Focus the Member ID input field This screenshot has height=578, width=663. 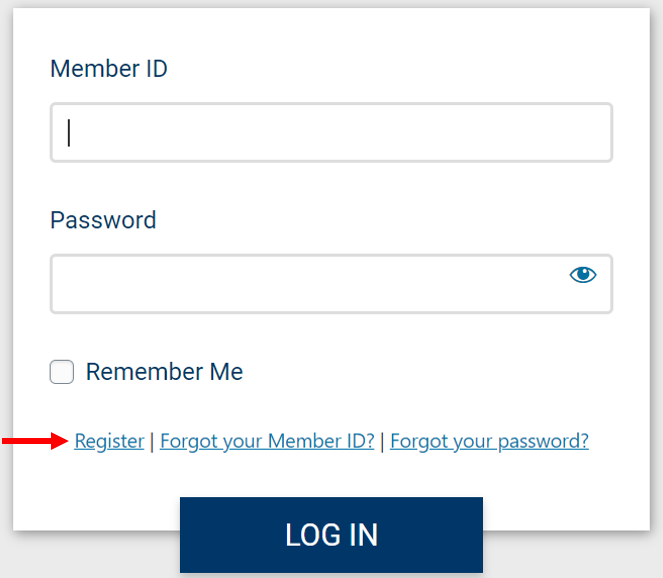tap(332, 132)
